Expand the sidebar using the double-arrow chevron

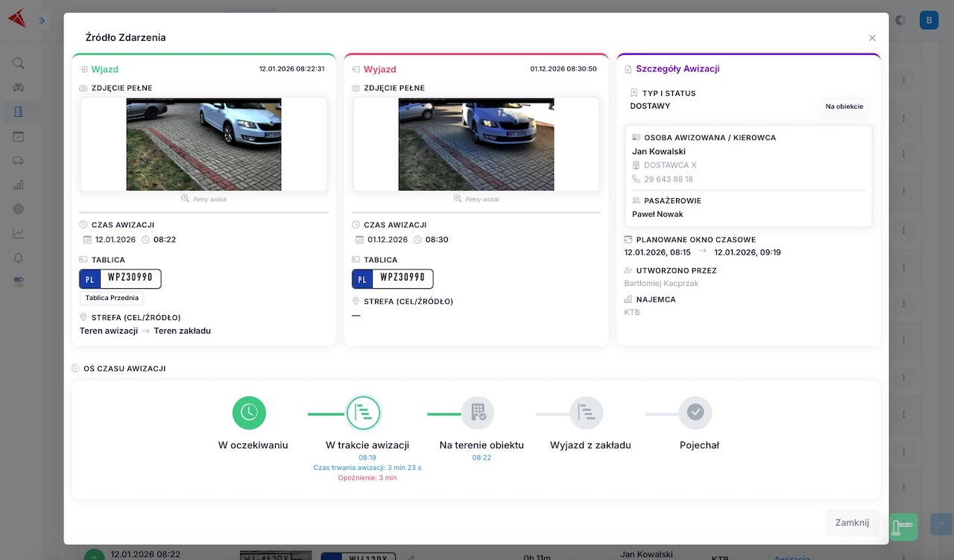[x=42, y=20]
